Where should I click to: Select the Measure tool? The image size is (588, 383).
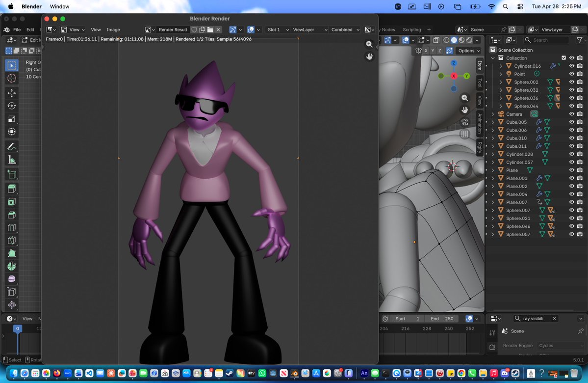click(12, 160)
